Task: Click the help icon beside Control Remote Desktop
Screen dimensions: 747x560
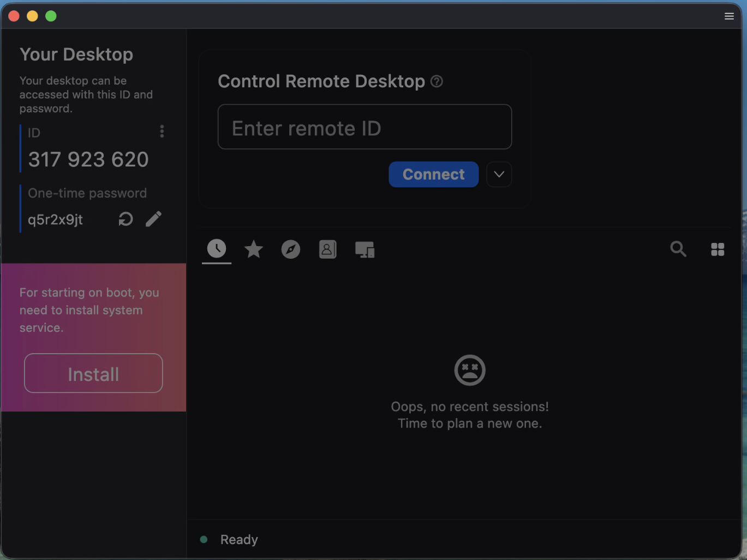Action: pos(437,81)
